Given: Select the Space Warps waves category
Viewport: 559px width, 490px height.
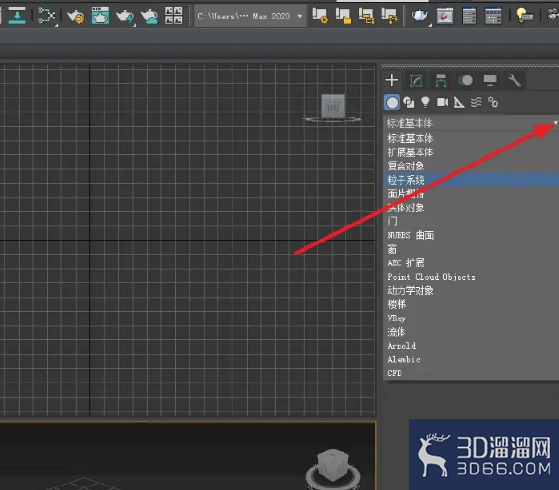Looking at the screenshot, I should [476, 102].
